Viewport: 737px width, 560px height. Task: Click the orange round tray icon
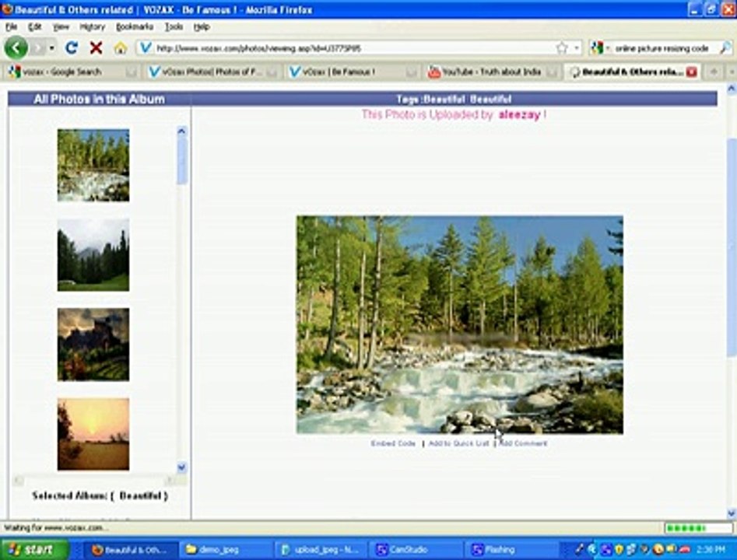658,549
